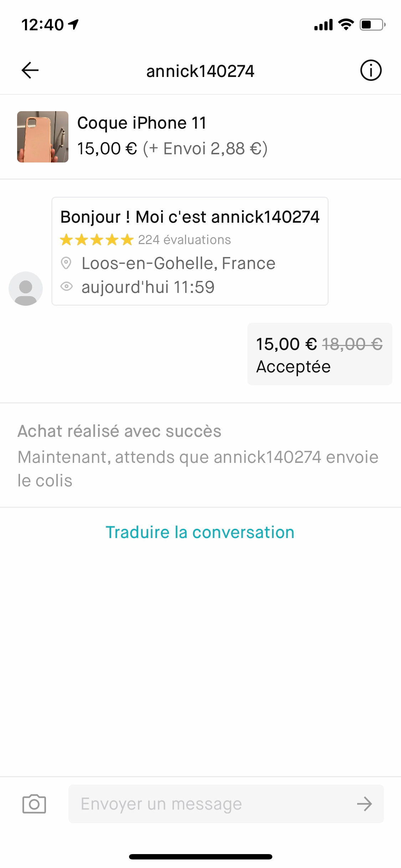Tap the location pin icon

coord(66,263)
